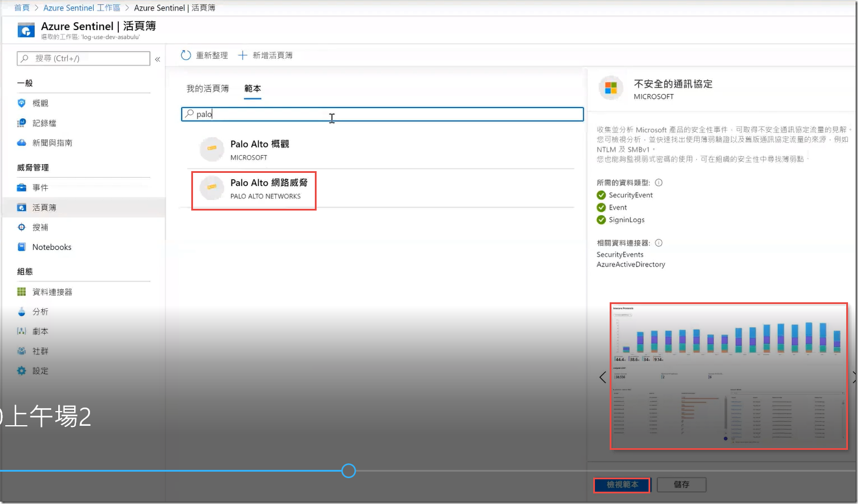The width and height of the screenshot is (858, 504).
Task: Click 重新整理 toolbar button label
Action: [212, 55]
